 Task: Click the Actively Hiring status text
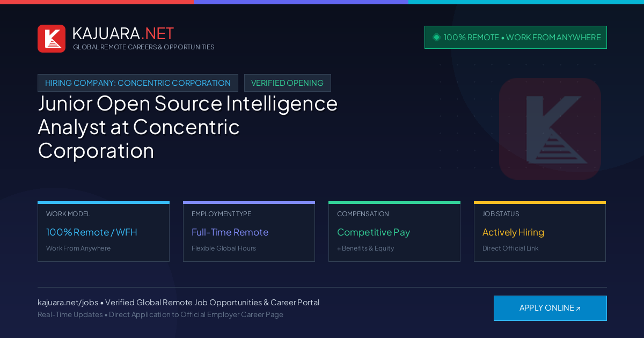pyautogui.click(x=513, y=232)
